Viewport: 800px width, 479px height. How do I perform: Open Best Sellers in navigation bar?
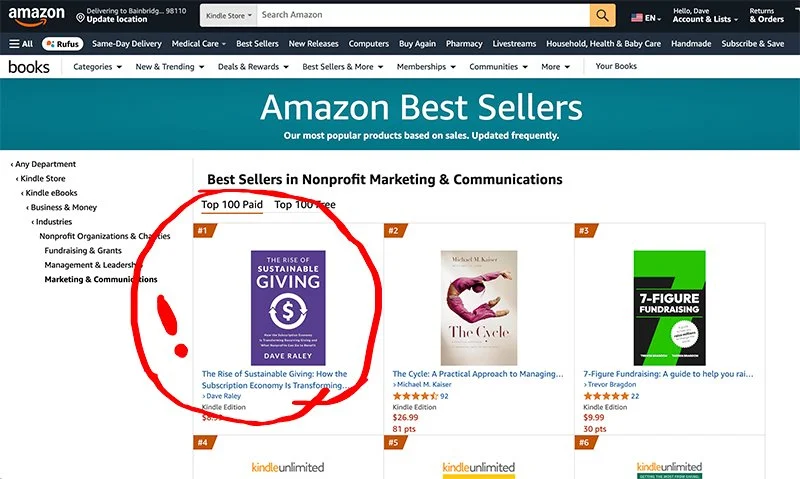click(257, 44)
